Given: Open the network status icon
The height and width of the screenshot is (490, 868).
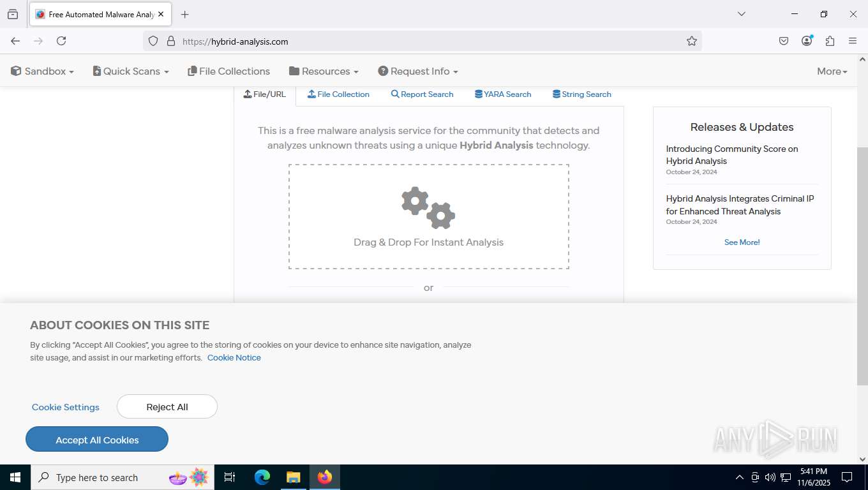Looking at the screenshot, I should coord(786,477).
